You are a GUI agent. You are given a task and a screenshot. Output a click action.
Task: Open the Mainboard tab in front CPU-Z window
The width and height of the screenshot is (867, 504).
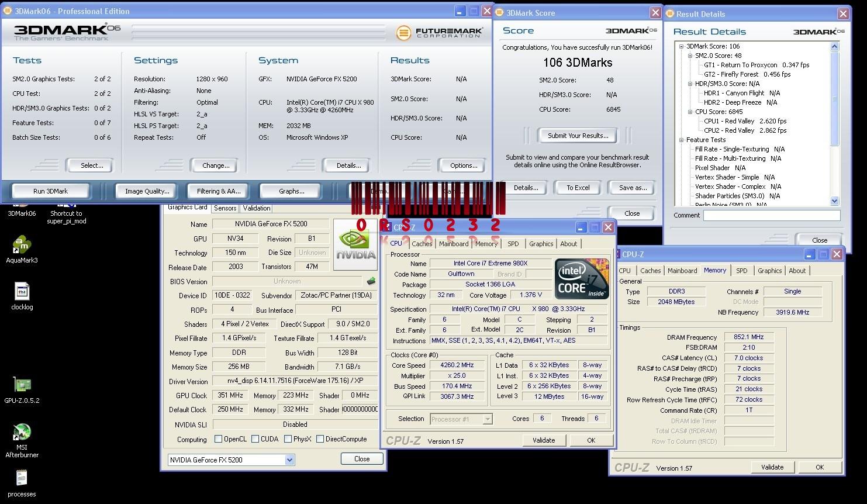[x=454, y=244]
